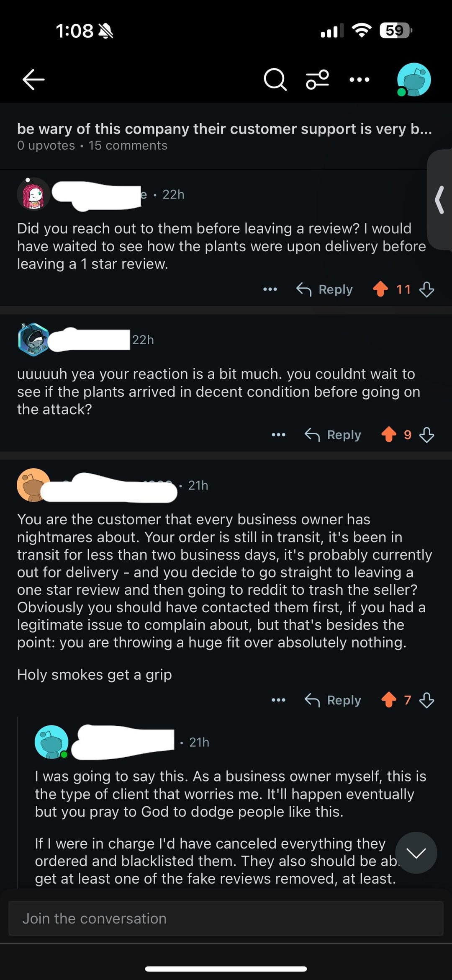Reply to the 'Did you reach out' comment

pos(325,289)
